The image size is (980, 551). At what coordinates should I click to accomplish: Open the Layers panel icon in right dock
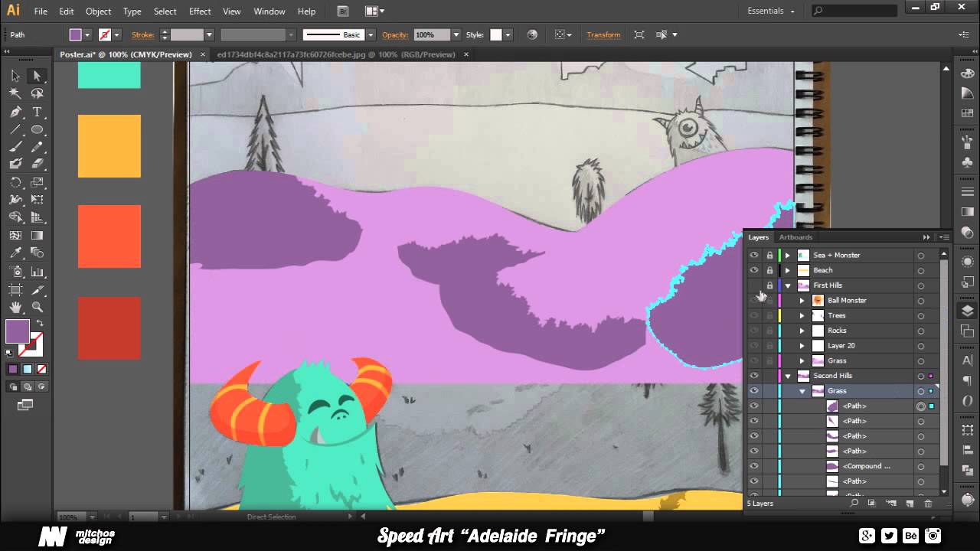pyautogui.click(x=968, y=310)
